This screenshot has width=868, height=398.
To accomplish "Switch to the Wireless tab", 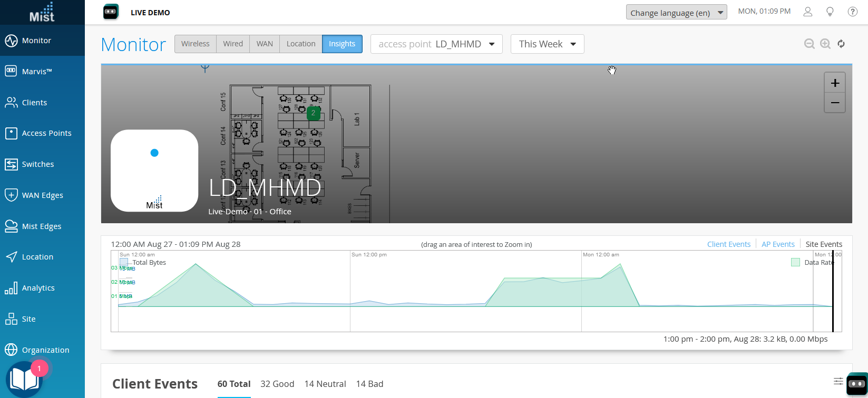I will (x=196, y=44).
